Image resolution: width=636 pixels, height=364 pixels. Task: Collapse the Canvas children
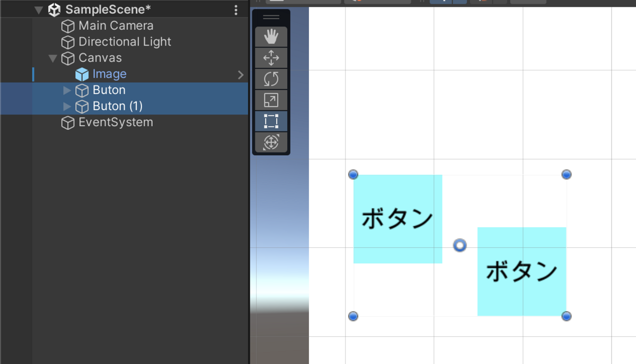coord(52,58)
